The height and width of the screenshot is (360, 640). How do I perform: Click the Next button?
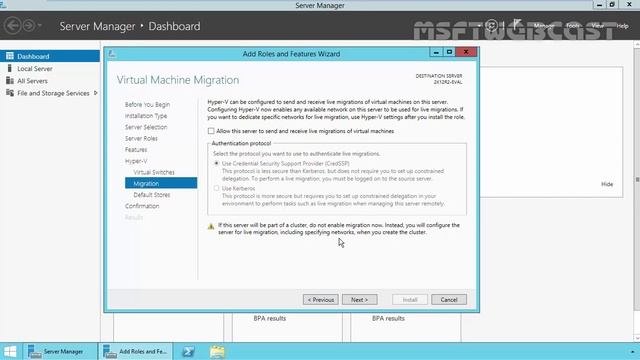click(360, 300)
